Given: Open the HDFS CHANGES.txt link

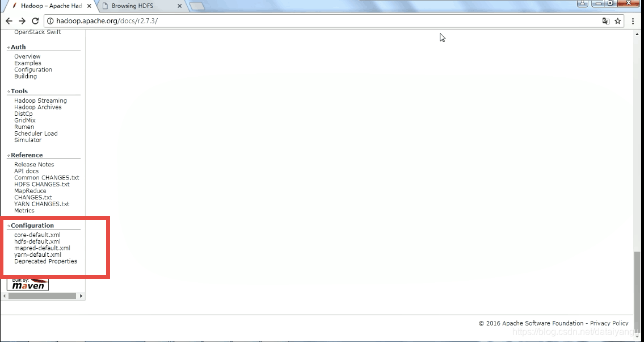Looking at the screenshot, I should click(x=42, y=184).
